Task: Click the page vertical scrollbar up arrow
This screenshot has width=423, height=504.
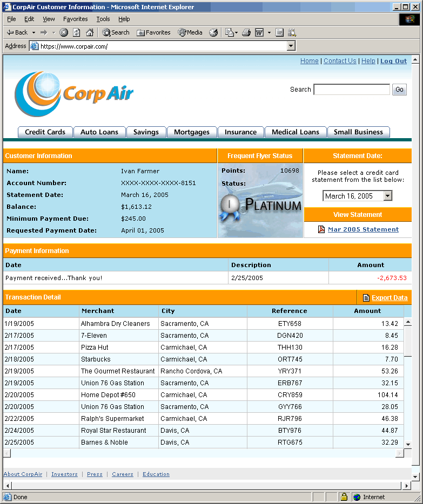Action: tap(415, 59)
